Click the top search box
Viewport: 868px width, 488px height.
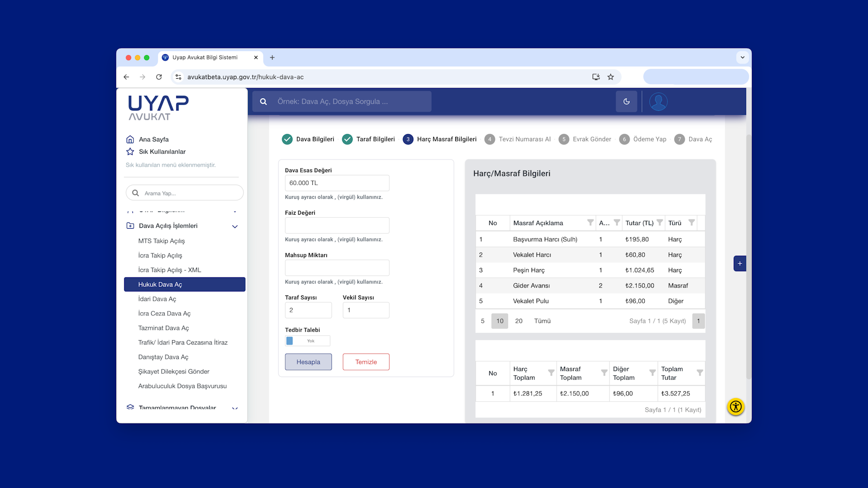(342, 102)
